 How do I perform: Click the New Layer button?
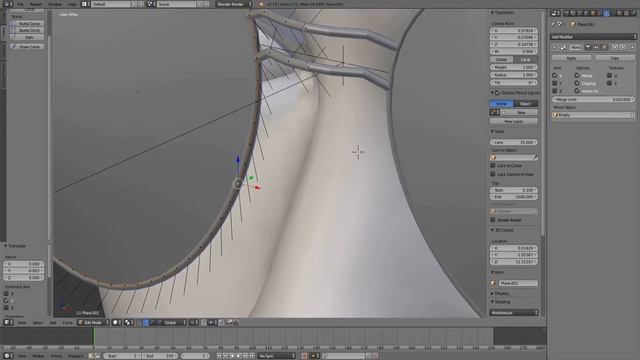[x=514, y=122]
